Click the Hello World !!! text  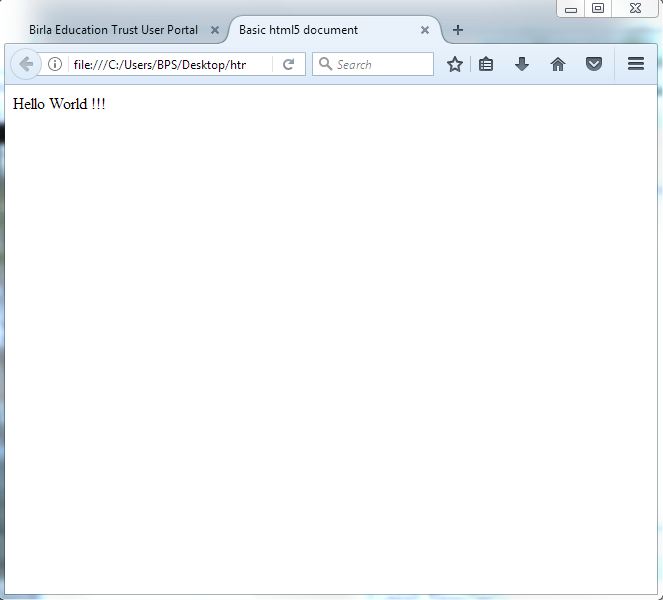59,104
